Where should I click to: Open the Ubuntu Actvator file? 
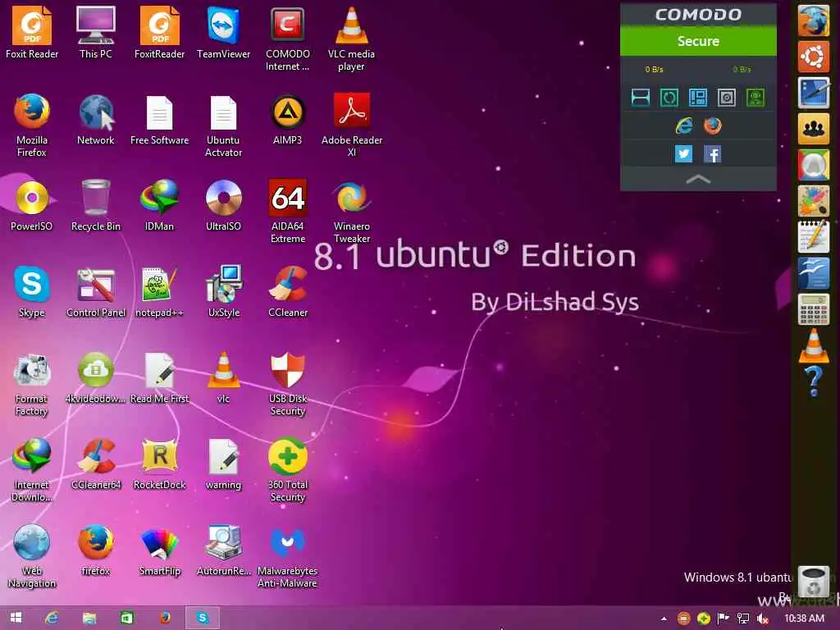pyautogui.click(x=223, y=125)
